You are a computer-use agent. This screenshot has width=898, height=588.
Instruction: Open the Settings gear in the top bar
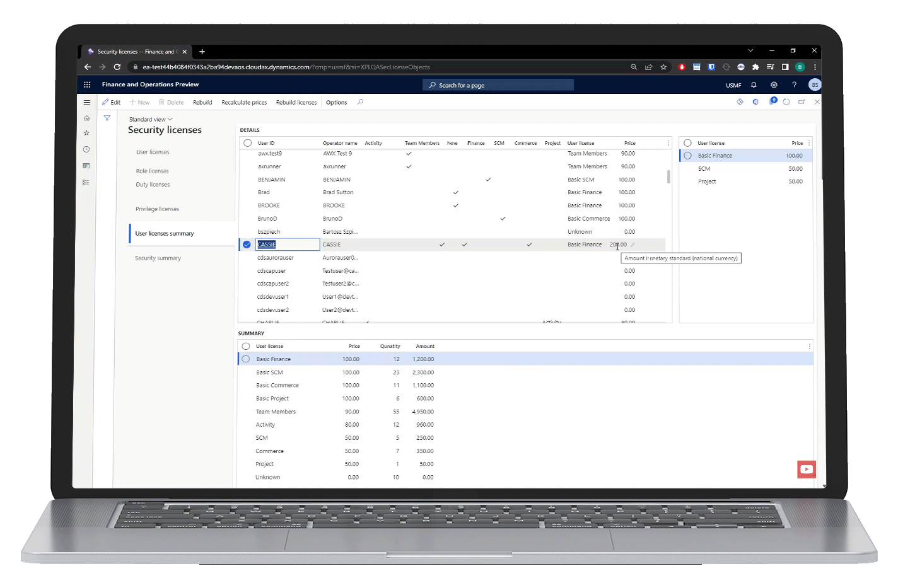click(774, 84)
